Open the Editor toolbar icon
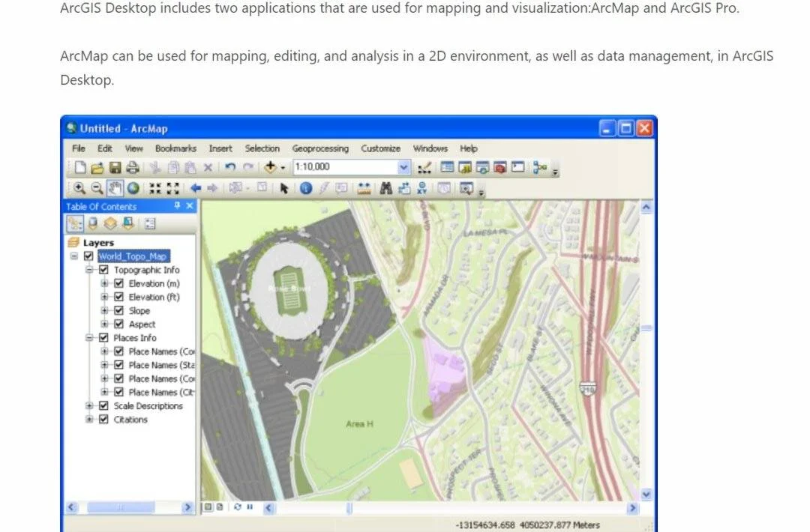The width and height of the screenshot is (810, 532). tap(424, 167)
